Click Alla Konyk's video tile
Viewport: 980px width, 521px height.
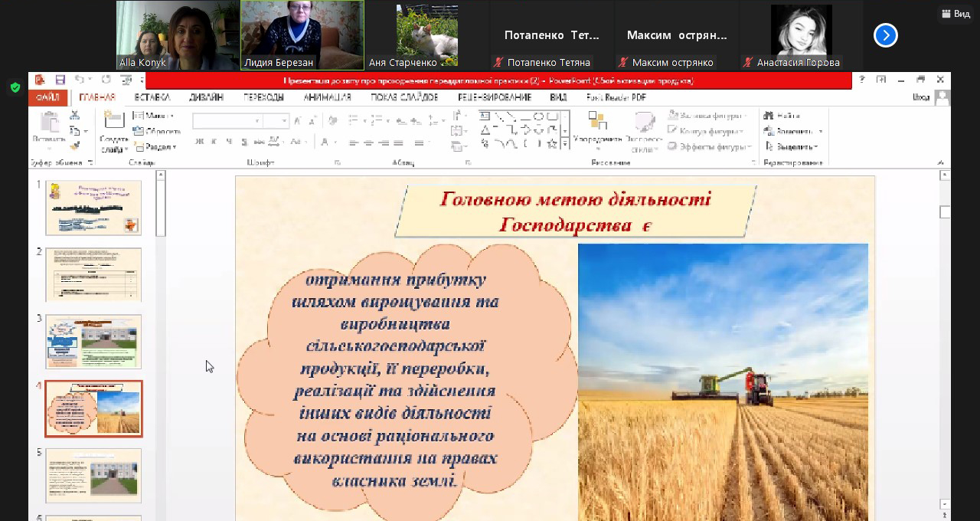178,35
